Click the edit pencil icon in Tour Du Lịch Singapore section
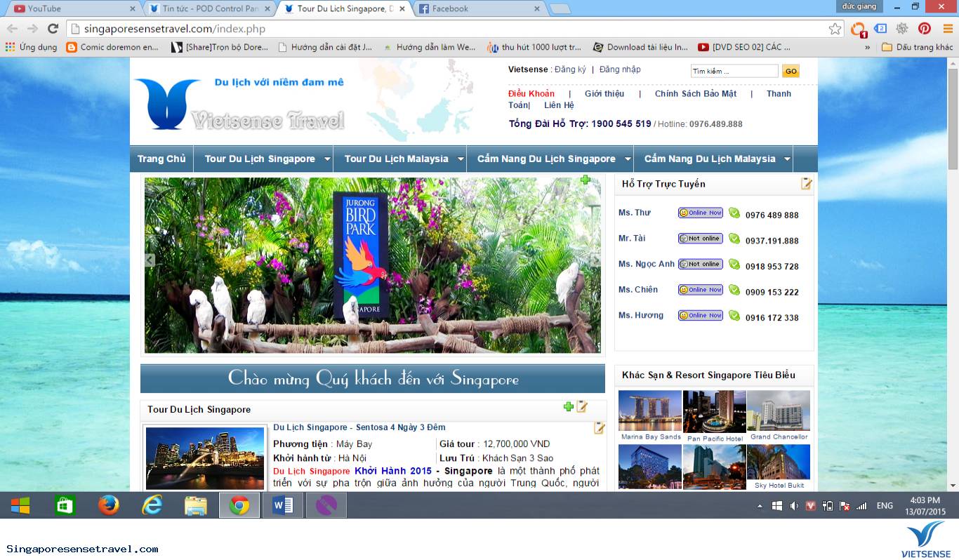The width and height of the screenshot is (959, 560). pos(581,406)
